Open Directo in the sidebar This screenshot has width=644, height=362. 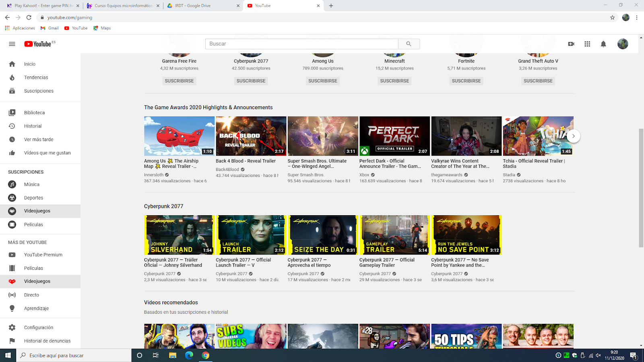(x=40, y=295)
